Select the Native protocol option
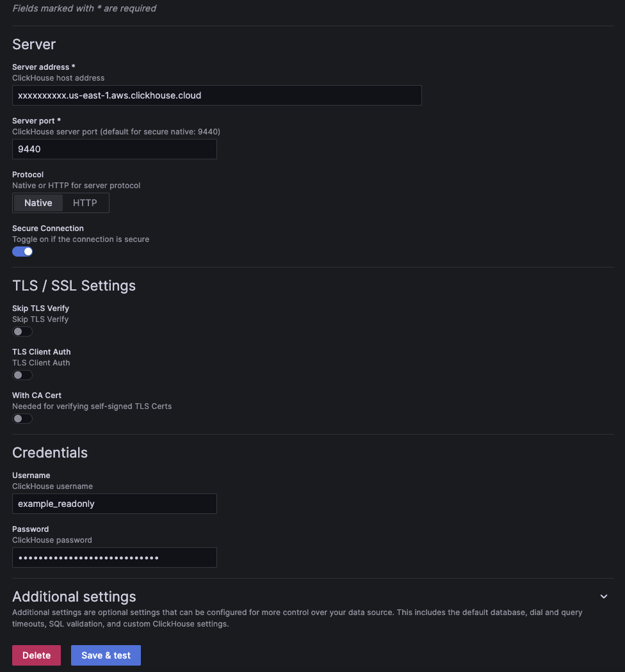Viewport: 625px width, 672px height. (x=38, y=203)
